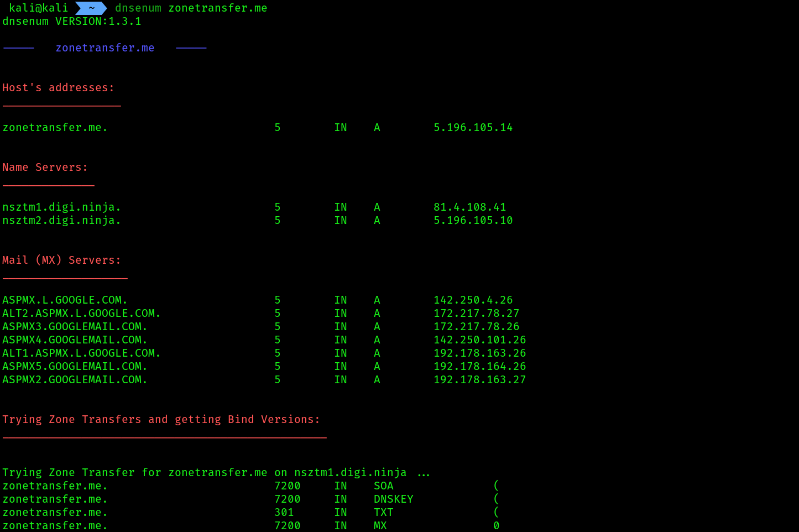Click the typed command 'dnsenum zonetransfer.me'
This screenshot has width=799, height=532.
pos(191,8)
